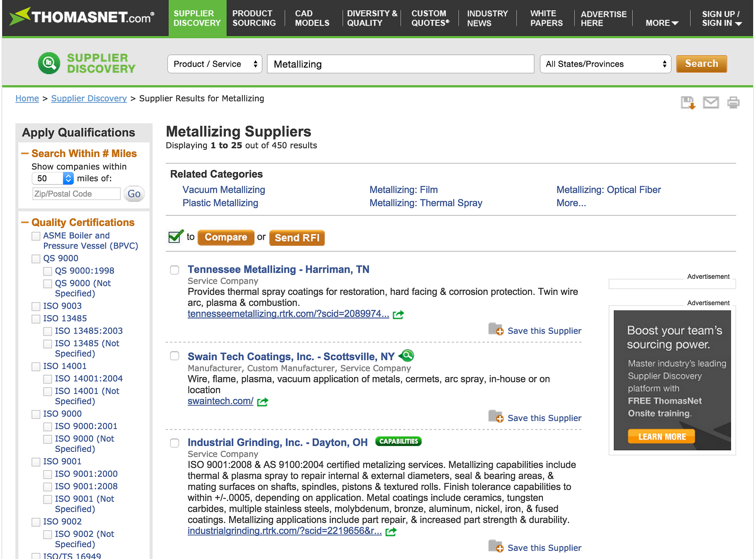This screenshot has width=756, height=559.
Task: Click the ThomasNet.com logo
Action: pos(82,17)
